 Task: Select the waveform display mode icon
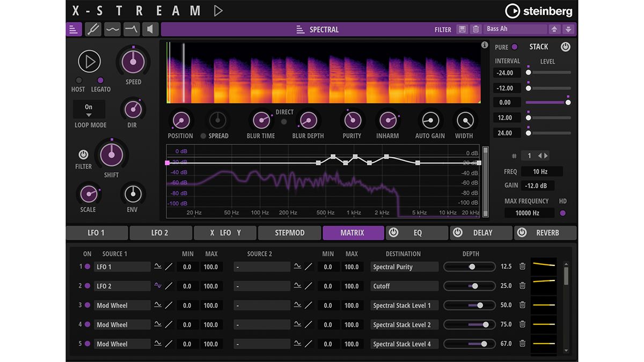(112, 29)
